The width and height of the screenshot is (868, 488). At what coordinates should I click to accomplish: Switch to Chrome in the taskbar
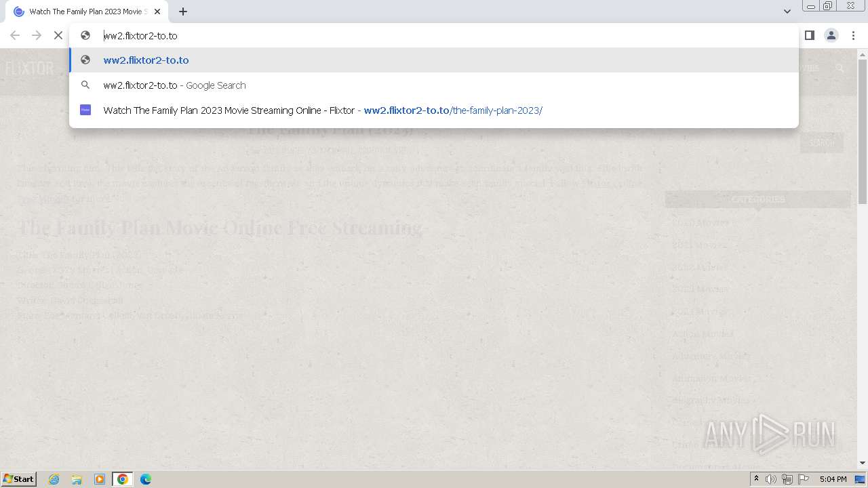(x=123, y=479)
